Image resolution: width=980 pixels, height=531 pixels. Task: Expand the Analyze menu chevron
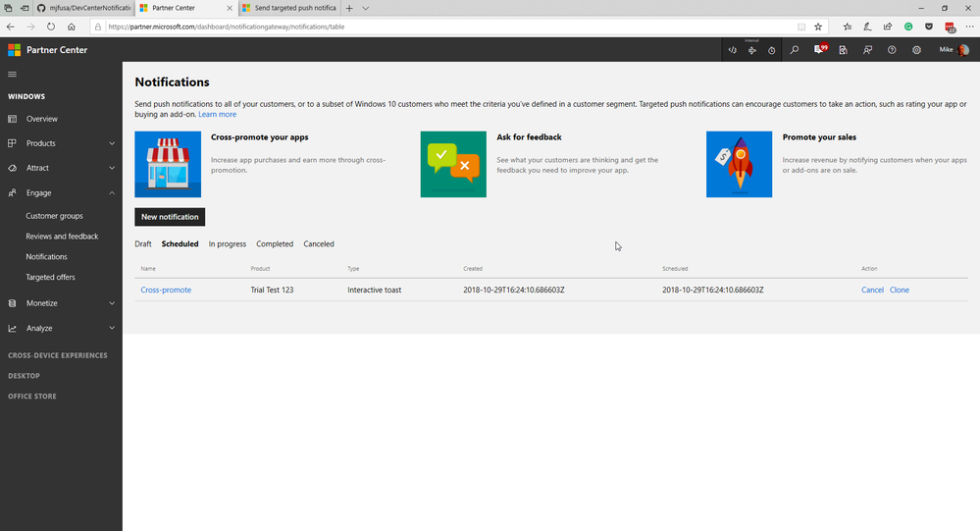pos(112,328)
